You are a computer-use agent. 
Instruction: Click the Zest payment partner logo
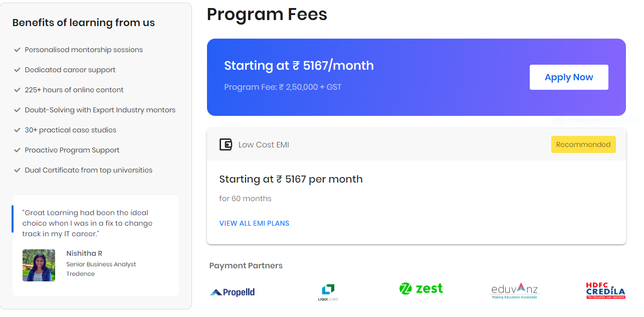[421, 288]
